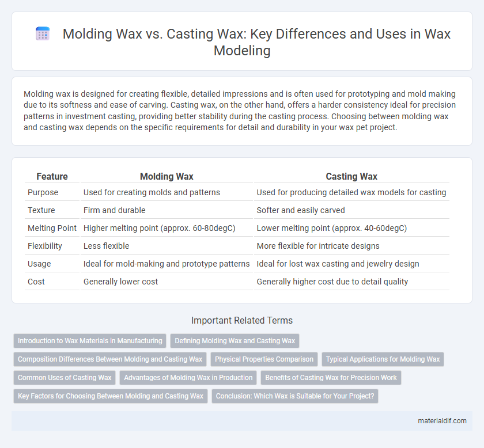Click the 'Generally lower cost' cell
484x448 pixels.
[120, 282]
